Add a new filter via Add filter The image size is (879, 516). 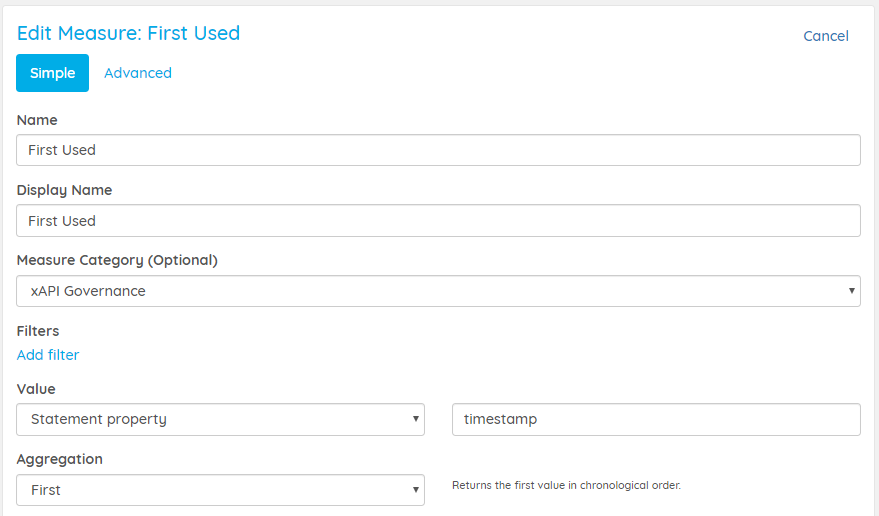(x=48, y=355)
